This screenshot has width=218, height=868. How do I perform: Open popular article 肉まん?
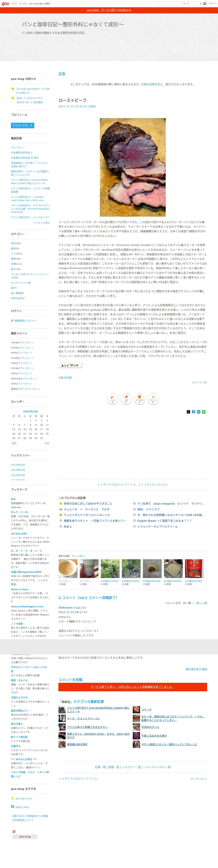pyautogui.click(x=68, y=527)
